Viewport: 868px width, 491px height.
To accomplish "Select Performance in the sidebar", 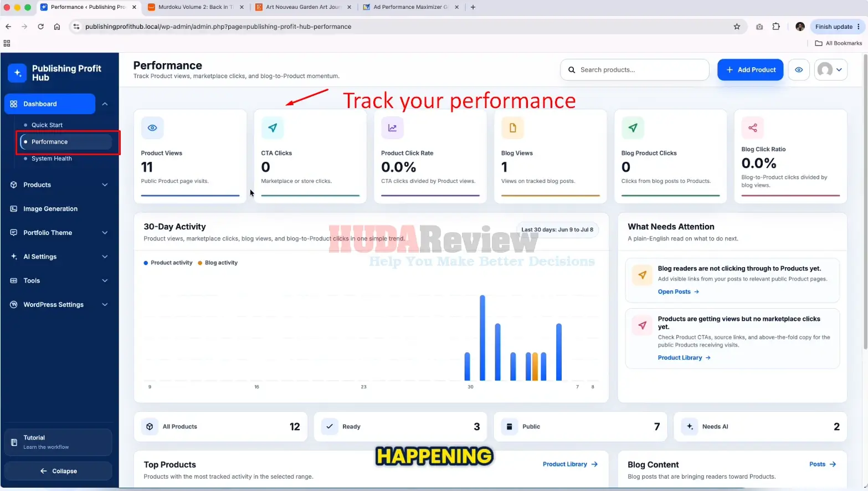I will tap(66, 142).
